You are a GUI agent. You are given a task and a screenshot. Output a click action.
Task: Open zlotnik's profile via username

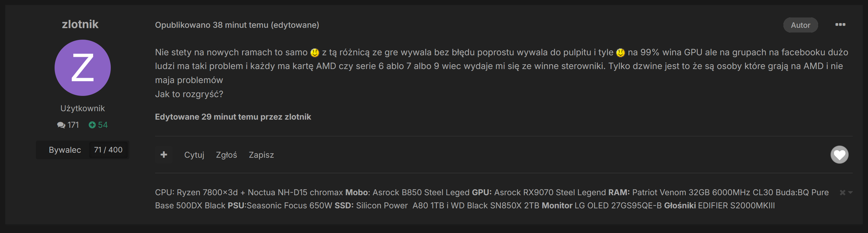[80, 24]
